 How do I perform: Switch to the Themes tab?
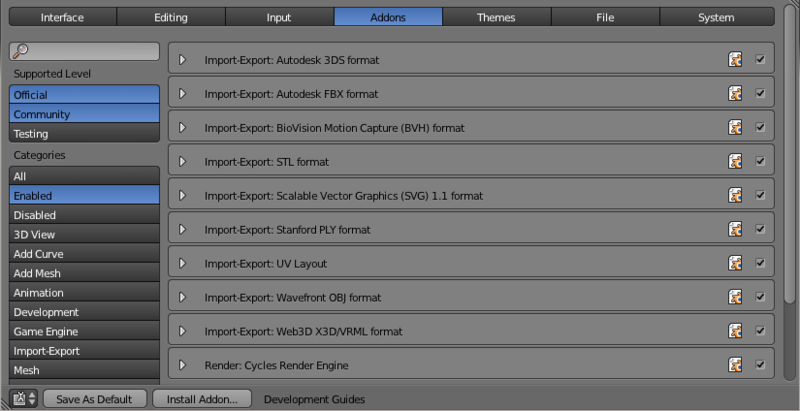coord(496,17)
